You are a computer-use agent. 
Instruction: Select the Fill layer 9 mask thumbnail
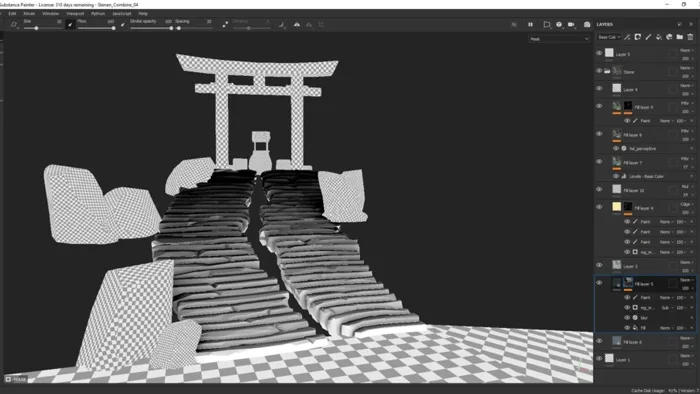point(628,106)
